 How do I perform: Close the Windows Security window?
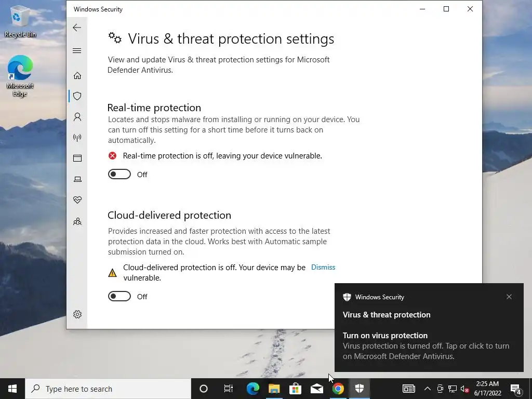pyautogui.click(x=470, y=9)
